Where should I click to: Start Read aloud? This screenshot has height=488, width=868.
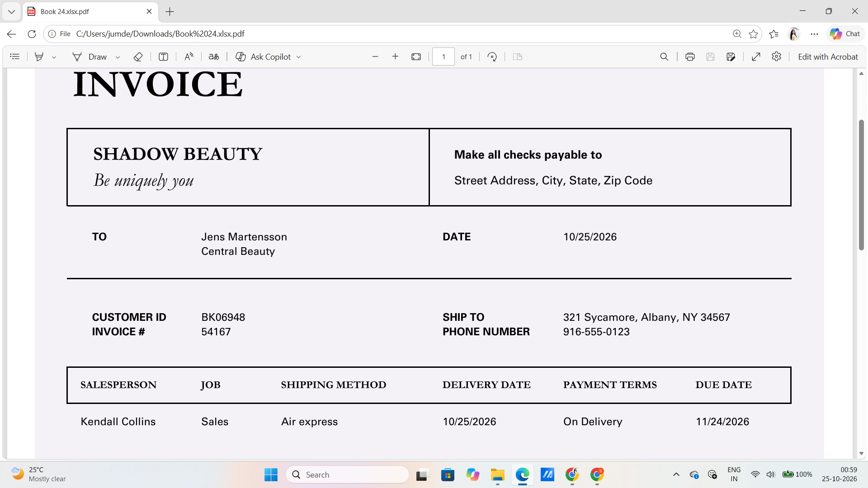(189, 56)
